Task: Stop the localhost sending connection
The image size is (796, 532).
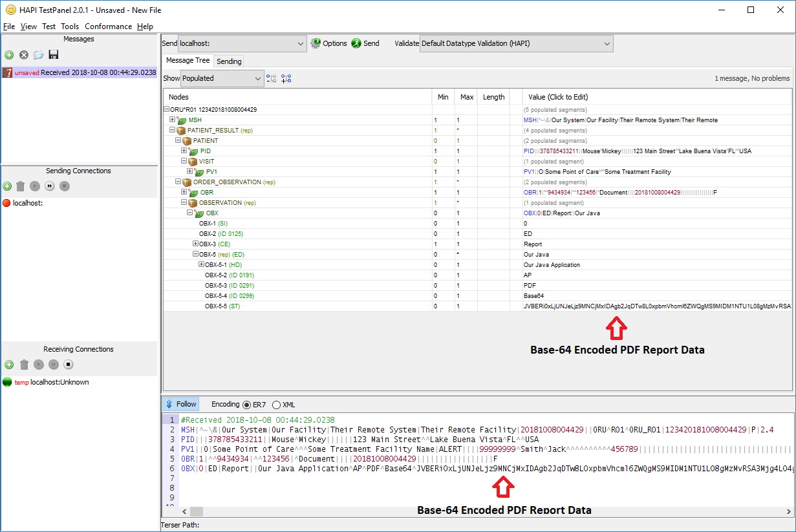Action: tap(64, 186)
